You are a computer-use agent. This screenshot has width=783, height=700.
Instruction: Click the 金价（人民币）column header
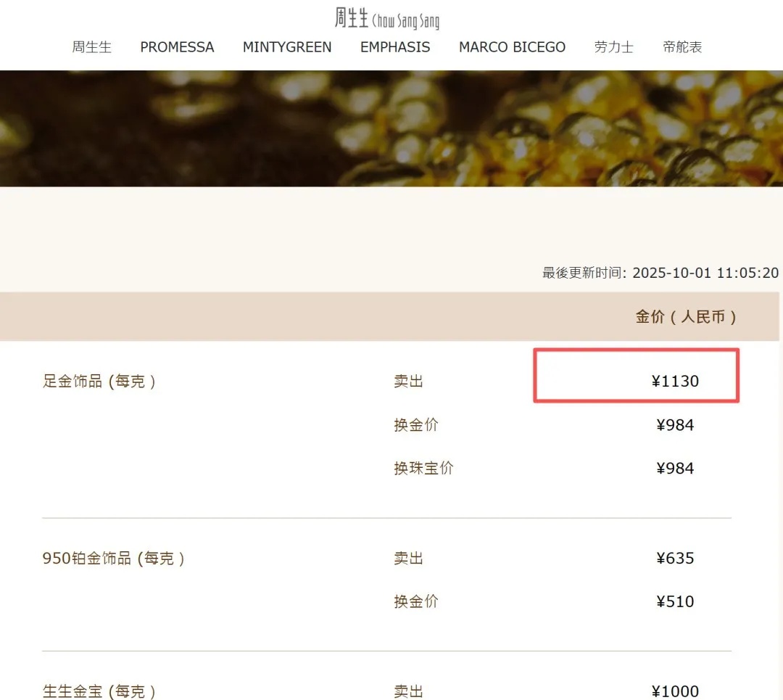686,317
